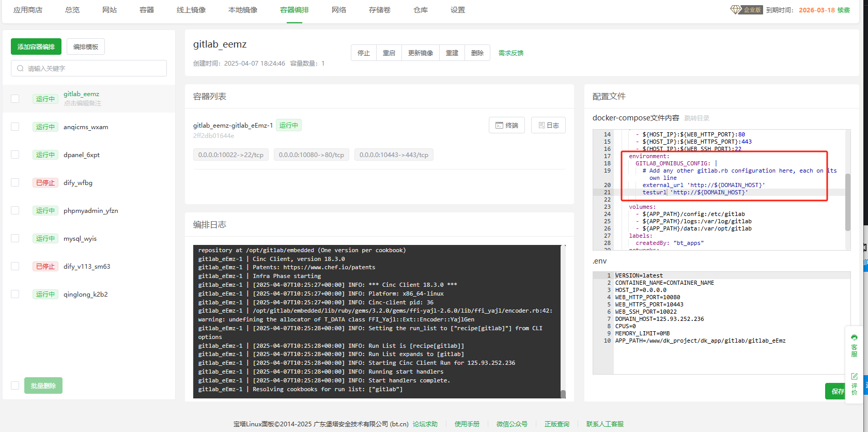Focus the keyword search input
This screenshot has width=868, height=432.
89,68
